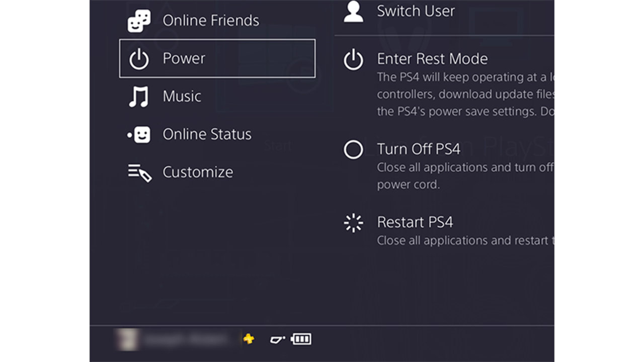Select the Restart PS4 spinner icon
The image size is (644, 362).
[x=353, y=223]
